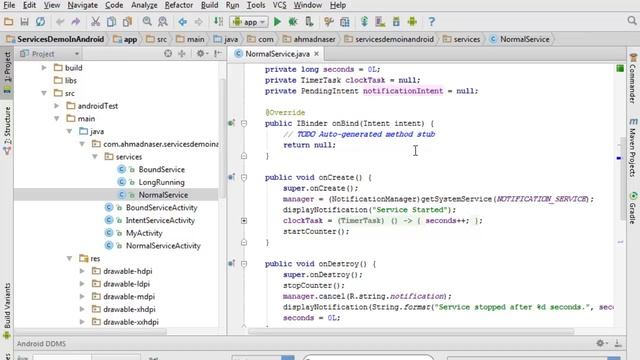Open the Refactor menu
The height and width of the screenshot is (360, 640).
pyautogui.click(x=178, y=5)
